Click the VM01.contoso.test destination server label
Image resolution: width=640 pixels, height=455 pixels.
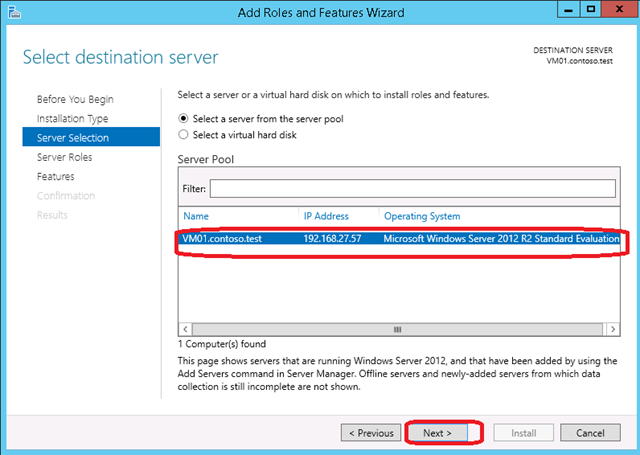click(x=580, y=61)
